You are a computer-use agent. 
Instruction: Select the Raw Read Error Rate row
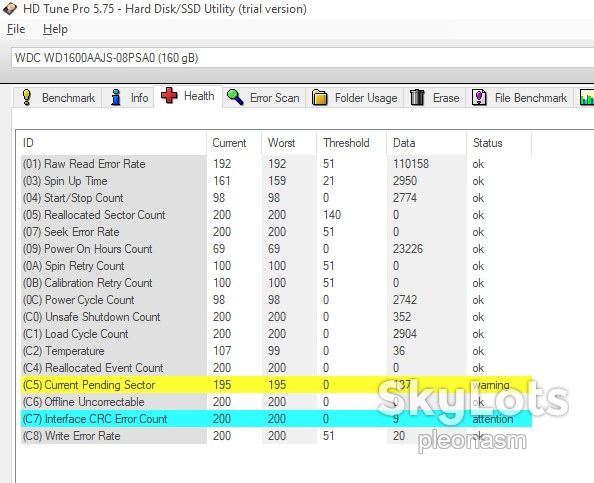click(276, 164)
